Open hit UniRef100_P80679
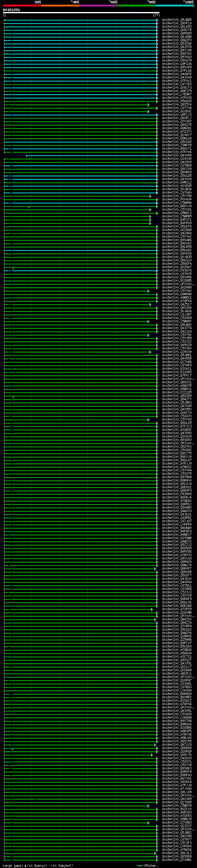Viewport: 197px width, 868px height. point(177,60)
